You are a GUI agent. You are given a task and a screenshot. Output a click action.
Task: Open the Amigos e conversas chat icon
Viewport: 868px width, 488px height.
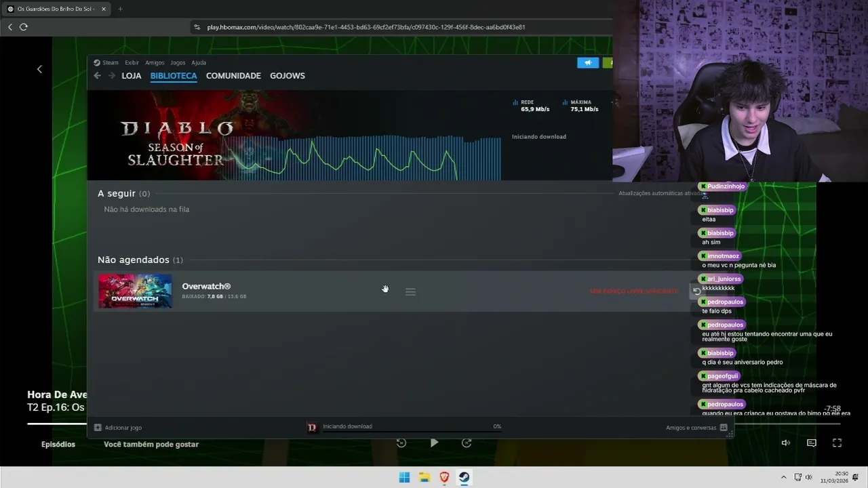(x=724, y=428)
